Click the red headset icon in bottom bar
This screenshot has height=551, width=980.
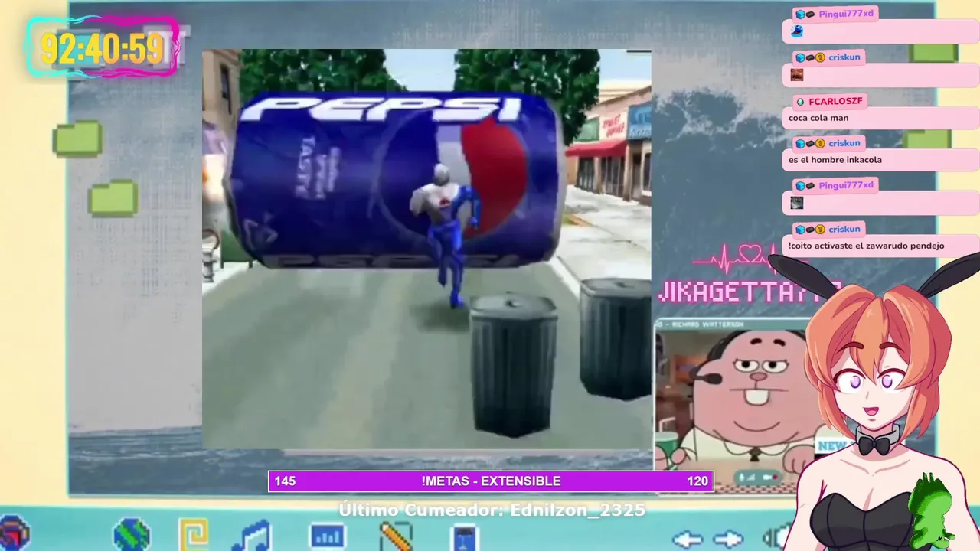[14, 533]
